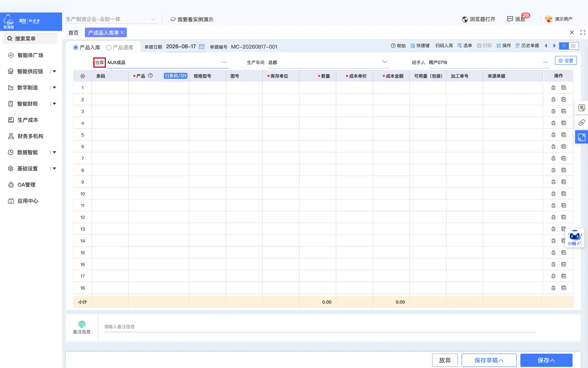Close the 产成品入库单 tab

pos(122,33)
